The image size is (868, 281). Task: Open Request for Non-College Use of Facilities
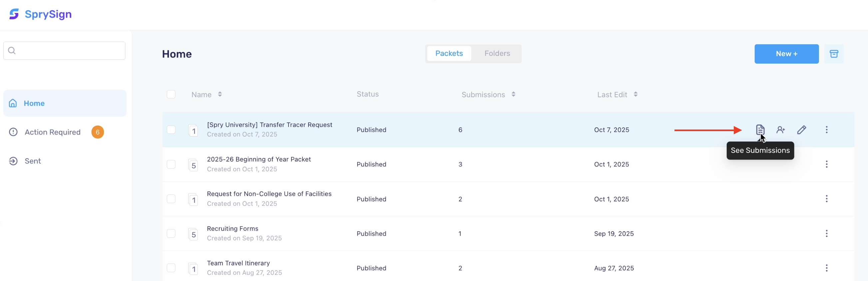[269, 194]
